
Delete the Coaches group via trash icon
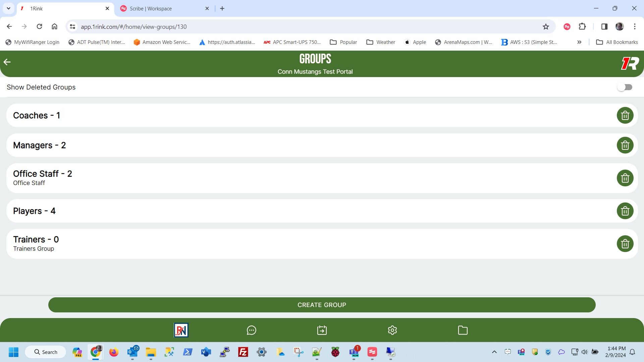[x=625, y=115]
